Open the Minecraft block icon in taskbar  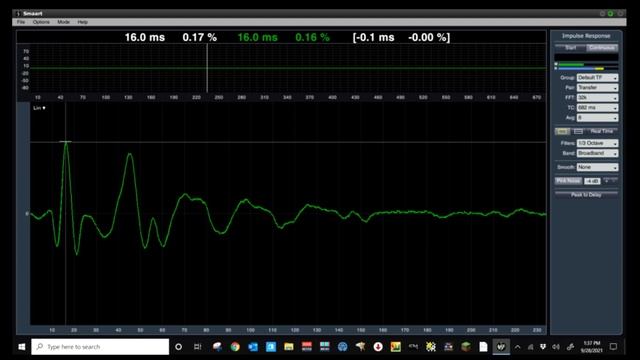coord(466,347)
